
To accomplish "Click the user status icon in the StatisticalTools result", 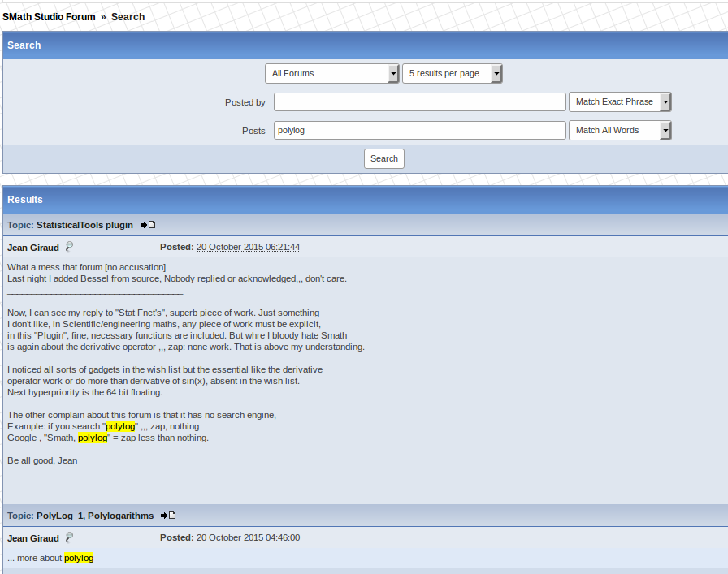I will coord(69,247).
